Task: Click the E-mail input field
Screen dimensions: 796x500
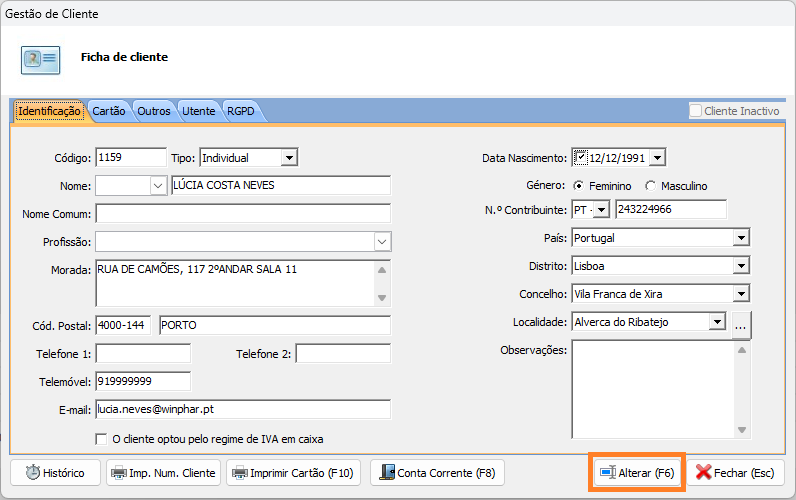Action: [241, 410]
